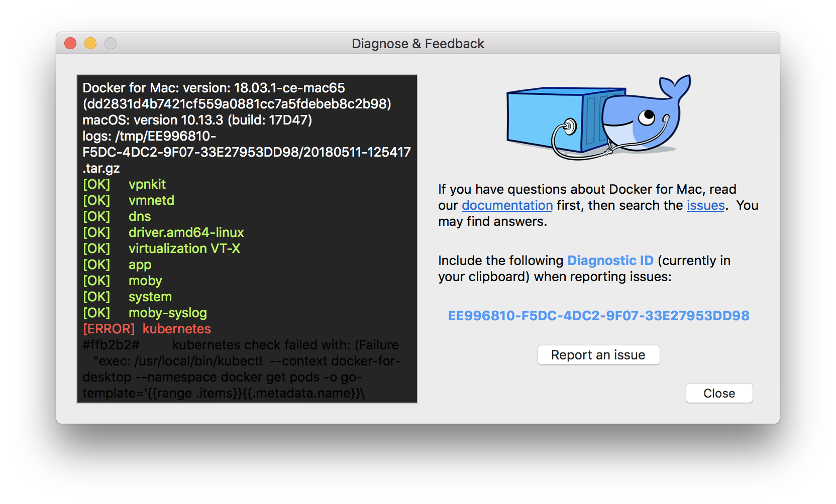Open the documentation link
Image resolution: width=836 pixels, height=504 pixels.
click(507, 205)
